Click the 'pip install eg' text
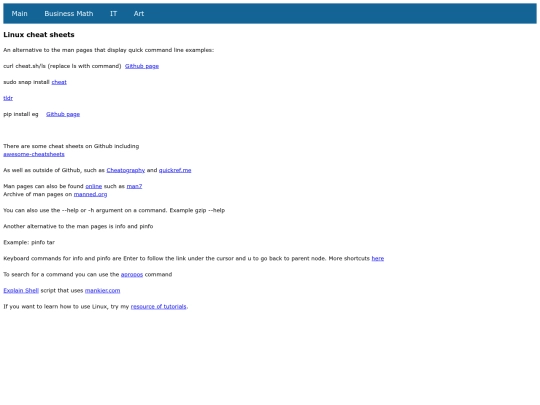The height and width of the screenshot is (405, 540). [21, 114]
